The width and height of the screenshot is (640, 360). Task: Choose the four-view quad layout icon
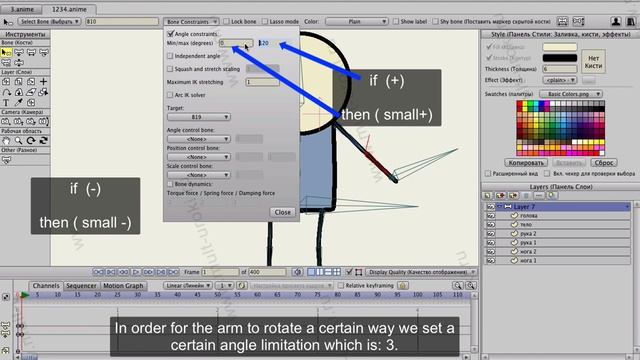point(337,272)
